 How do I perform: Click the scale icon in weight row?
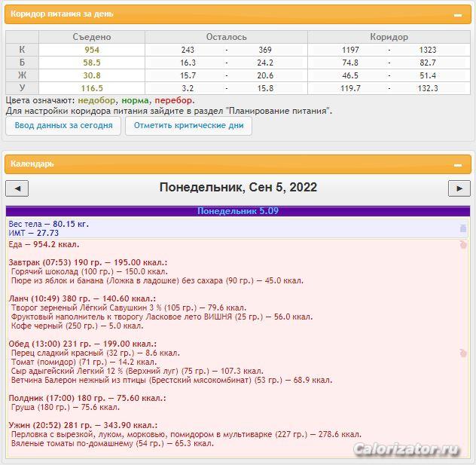(463, 228)
